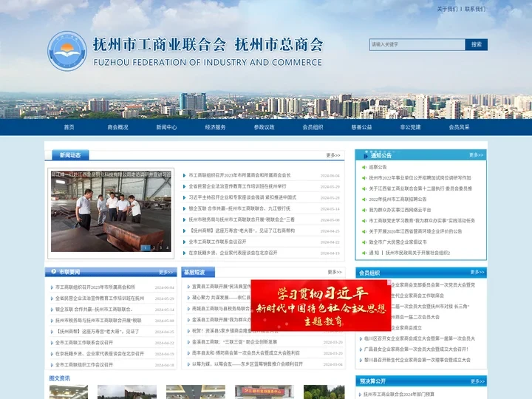Open news 市工商联组织召开2023年市所属商会和所属商会会长
The width and height of the screenshot is (532, 399).
[239, 175]
